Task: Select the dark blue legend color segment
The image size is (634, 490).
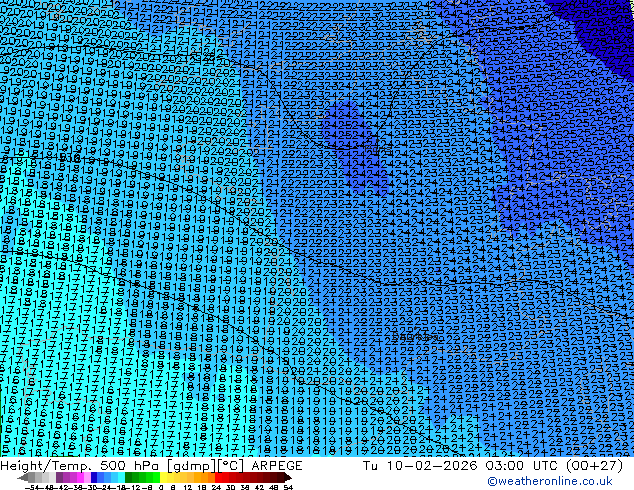Action: [x=94, y=478]
